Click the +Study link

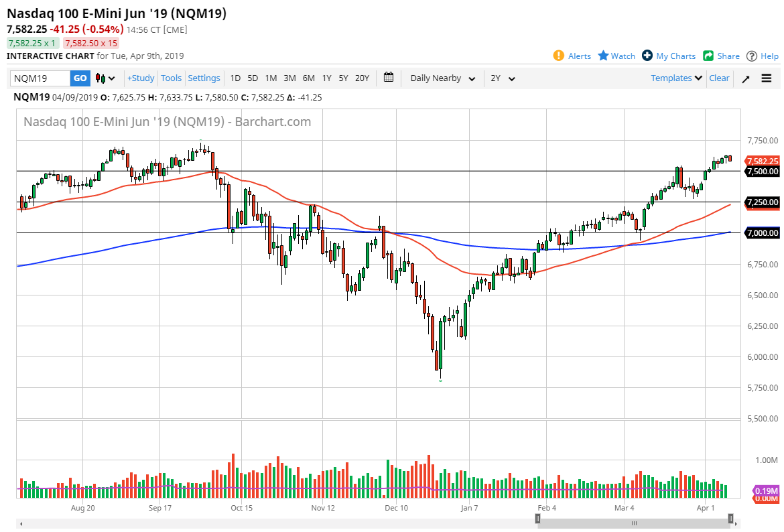click(x=140, y=78)
